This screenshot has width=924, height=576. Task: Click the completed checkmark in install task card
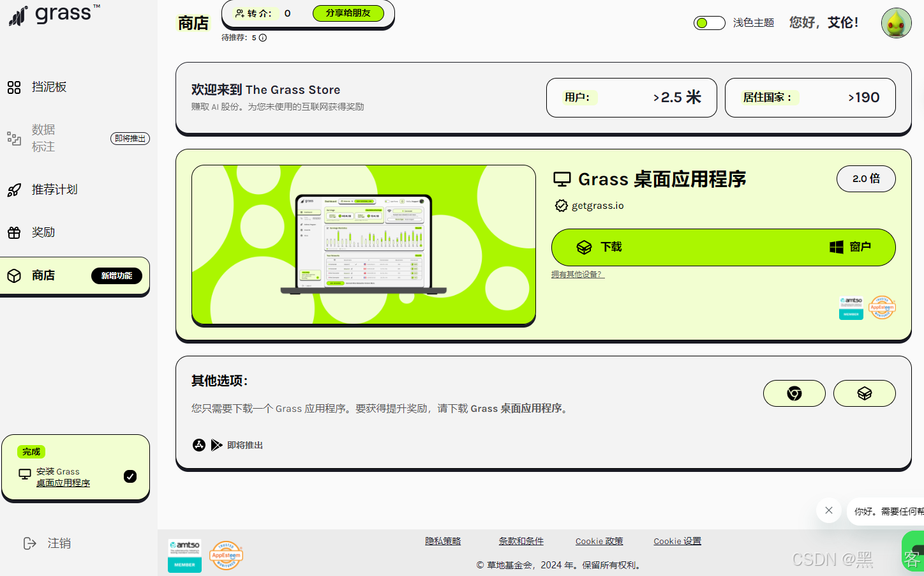pos(130,476)
